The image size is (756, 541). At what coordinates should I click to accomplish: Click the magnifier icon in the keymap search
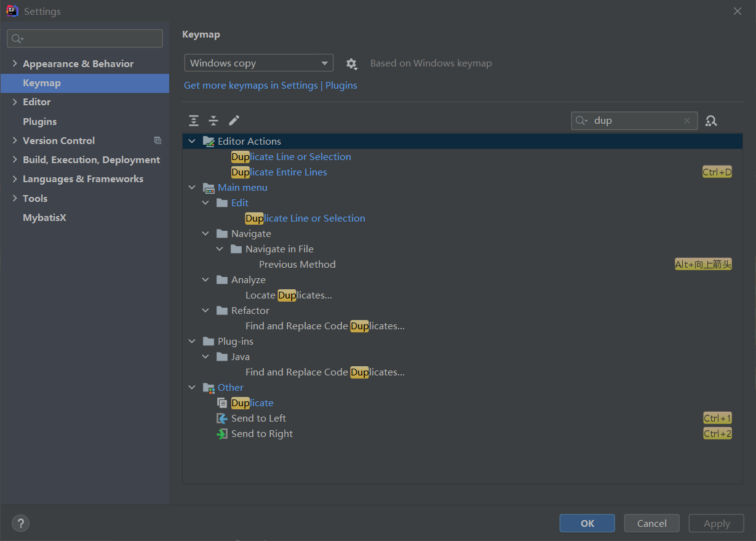(x=581, y=121)
